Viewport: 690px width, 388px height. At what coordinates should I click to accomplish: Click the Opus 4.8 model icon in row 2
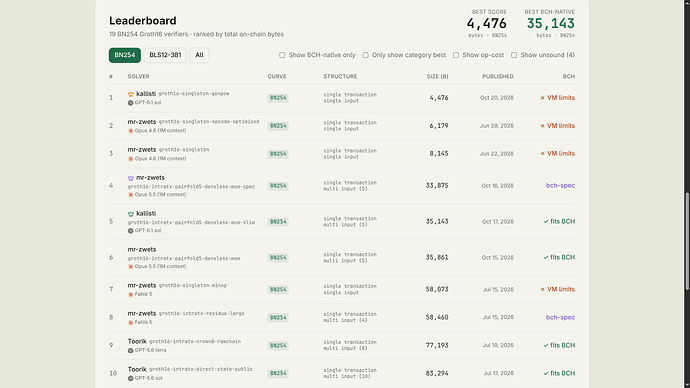click(x=130, y=131)
